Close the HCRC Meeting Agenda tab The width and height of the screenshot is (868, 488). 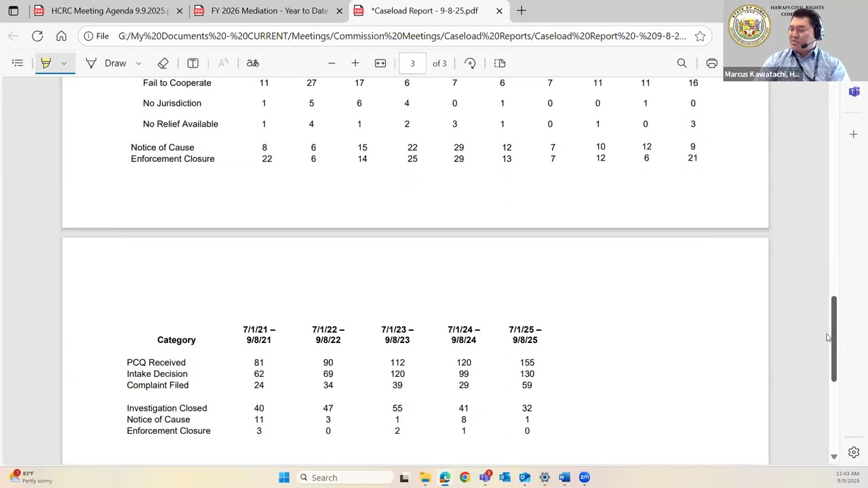click(x=180, y=11)
